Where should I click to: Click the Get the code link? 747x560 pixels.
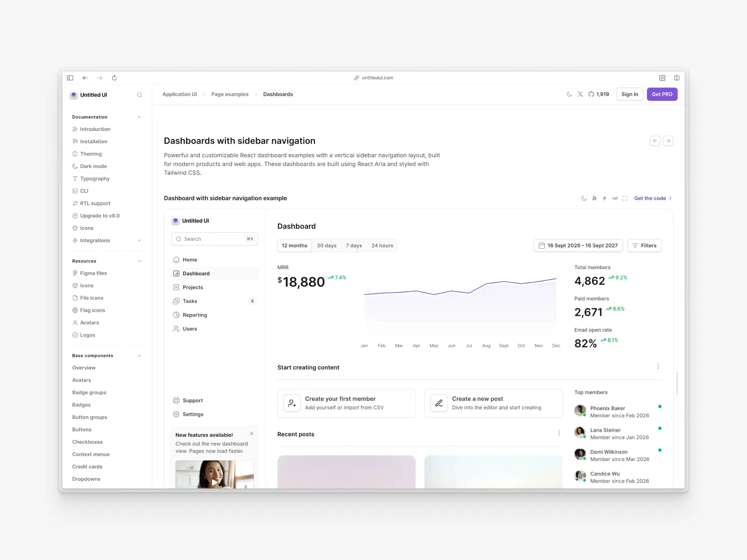point(653,198)
